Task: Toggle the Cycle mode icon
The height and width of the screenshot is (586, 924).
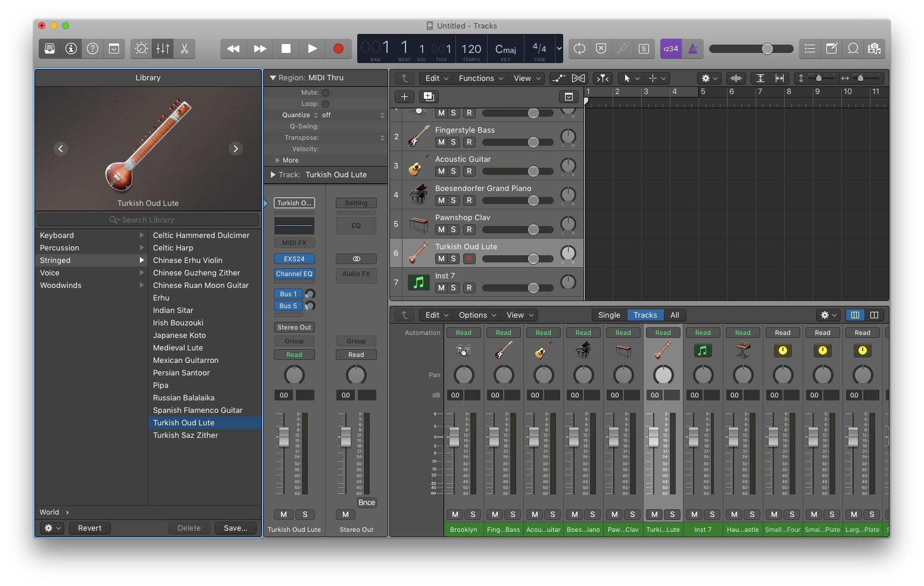Action: coord(579,49)
